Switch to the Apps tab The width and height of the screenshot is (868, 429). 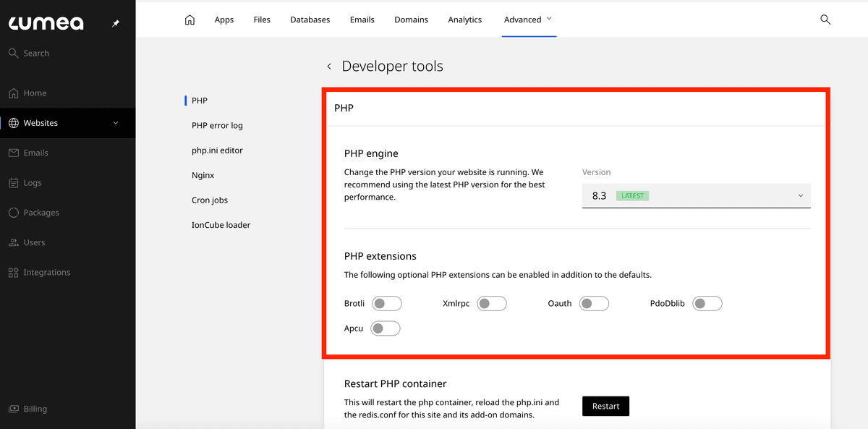pos(224,20)
